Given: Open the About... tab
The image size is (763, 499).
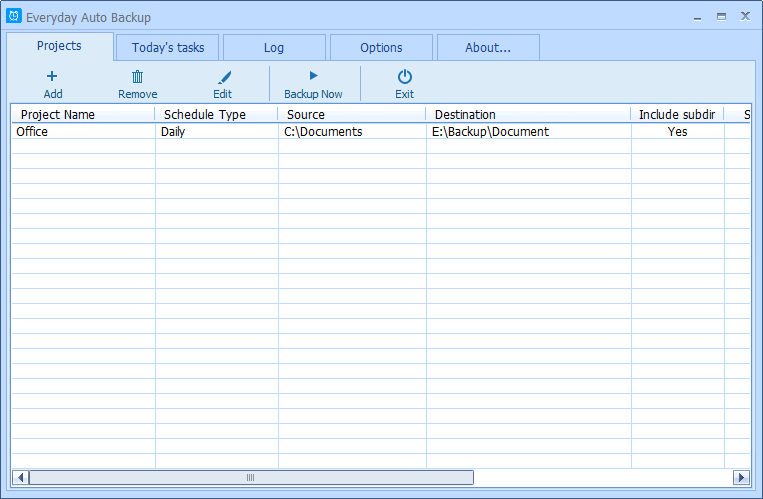Looking at the screenshot, I should 488,48.
